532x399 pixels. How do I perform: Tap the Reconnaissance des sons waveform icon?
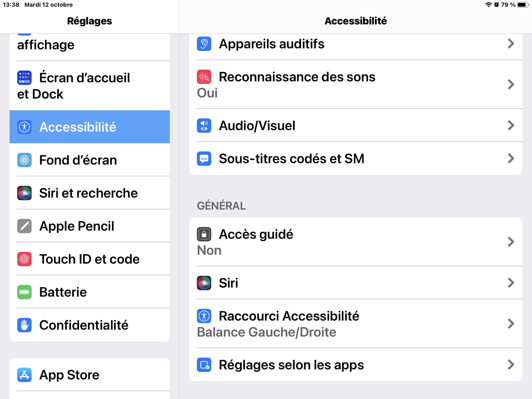(204, 77)
